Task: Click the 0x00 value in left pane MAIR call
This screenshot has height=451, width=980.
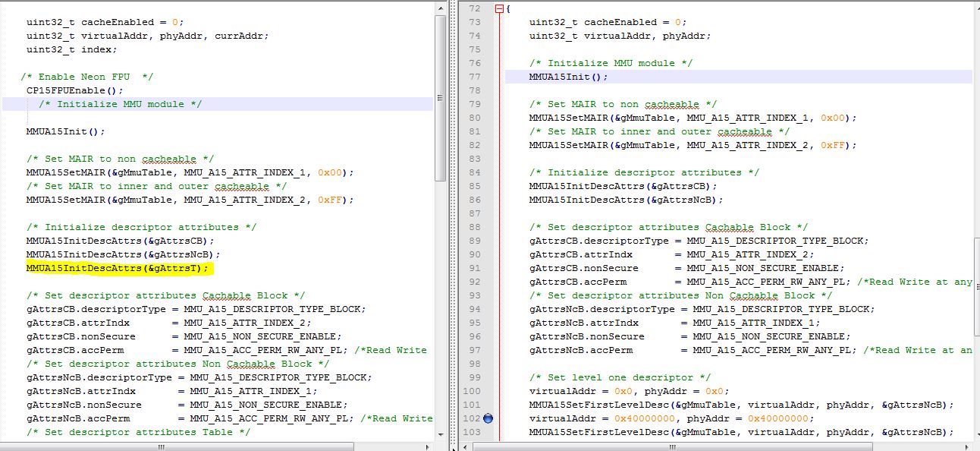Action: click(x=330, y=172)
